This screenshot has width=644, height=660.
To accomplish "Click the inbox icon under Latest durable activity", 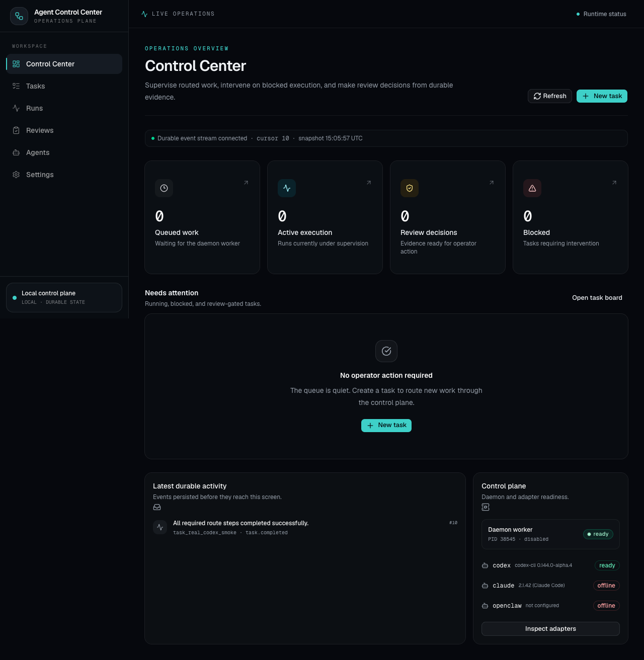I will pos(157,507).
